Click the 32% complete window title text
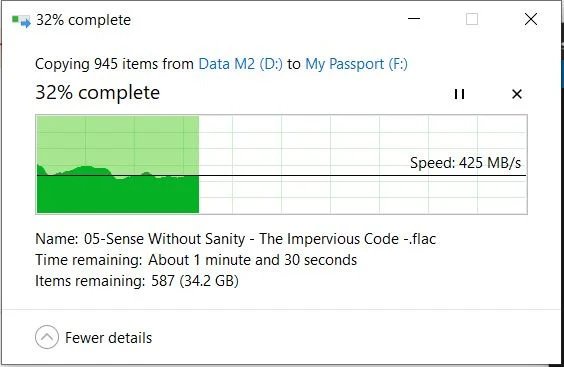Image resolution: width=564 pixels, height=367 pixels. [x=83, y=20]
